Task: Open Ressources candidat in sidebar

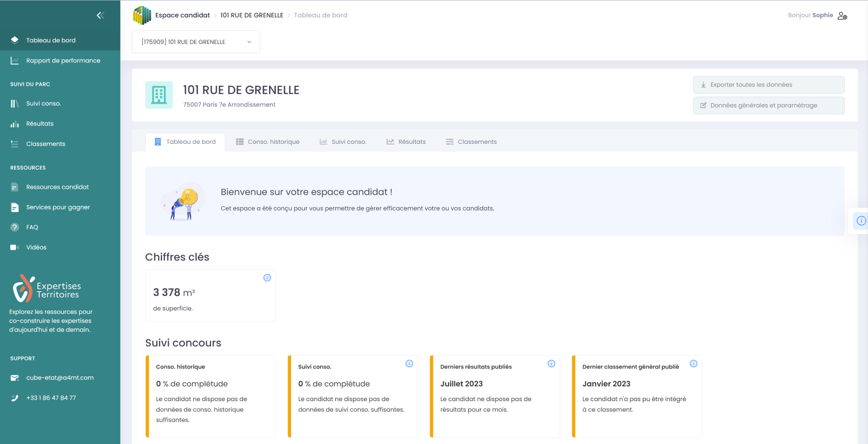Action: click(60, 187)
